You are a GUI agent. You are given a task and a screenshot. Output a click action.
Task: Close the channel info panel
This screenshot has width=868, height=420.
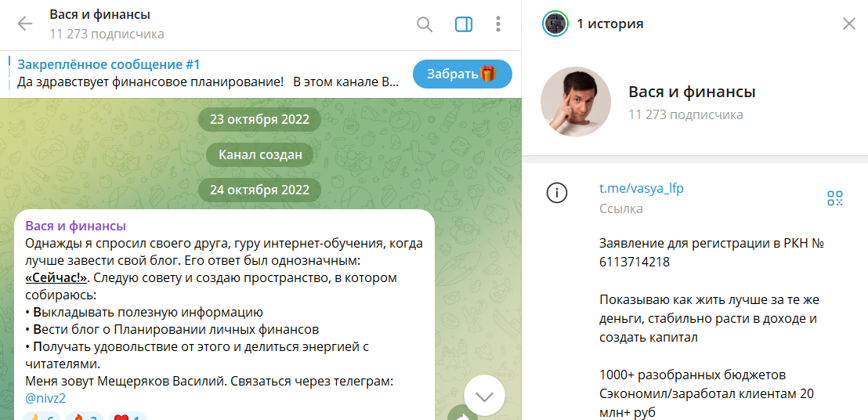(848, 24)
